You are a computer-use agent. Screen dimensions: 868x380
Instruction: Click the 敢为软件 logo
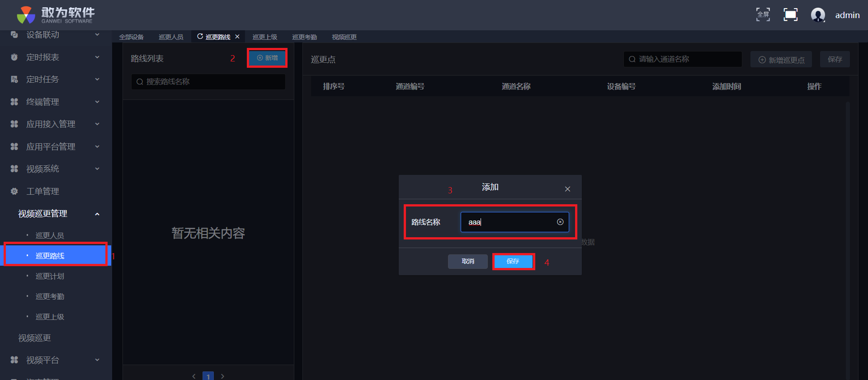pos(55,15)
